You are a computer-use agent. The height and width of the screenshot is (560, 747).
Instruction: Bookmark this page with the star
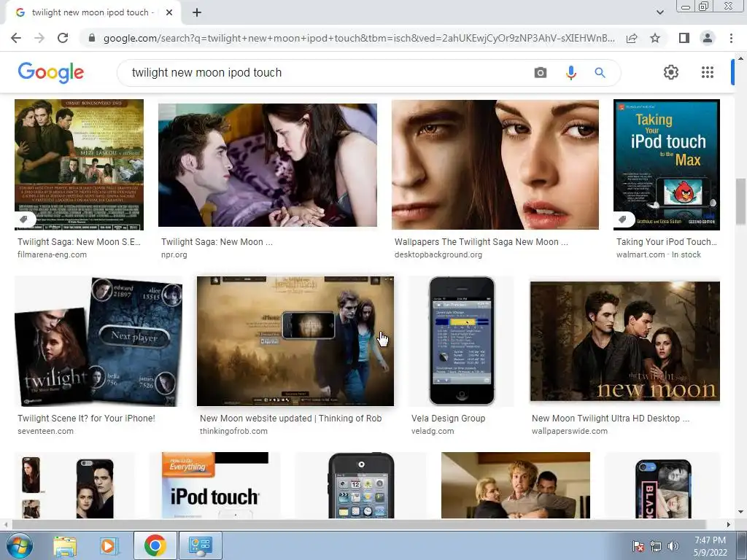[x=655, y=38]
